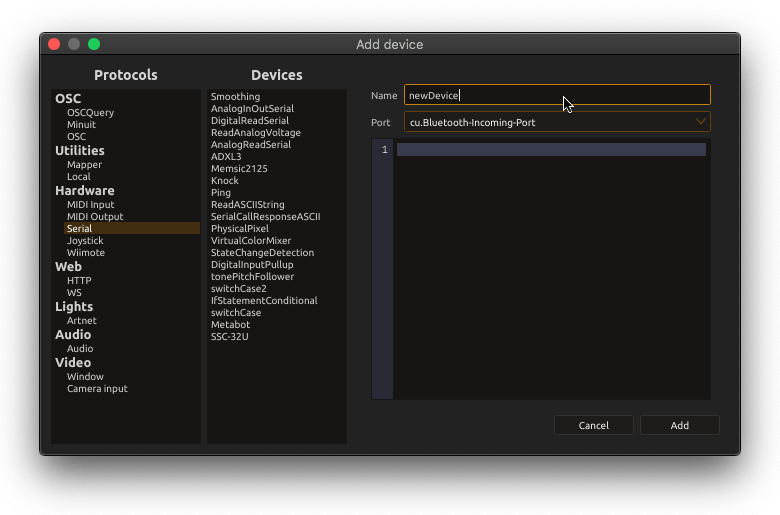Choose the IfStatementConditional device
This screenshot has width=780, height=515.
click(x=264, y=301)
